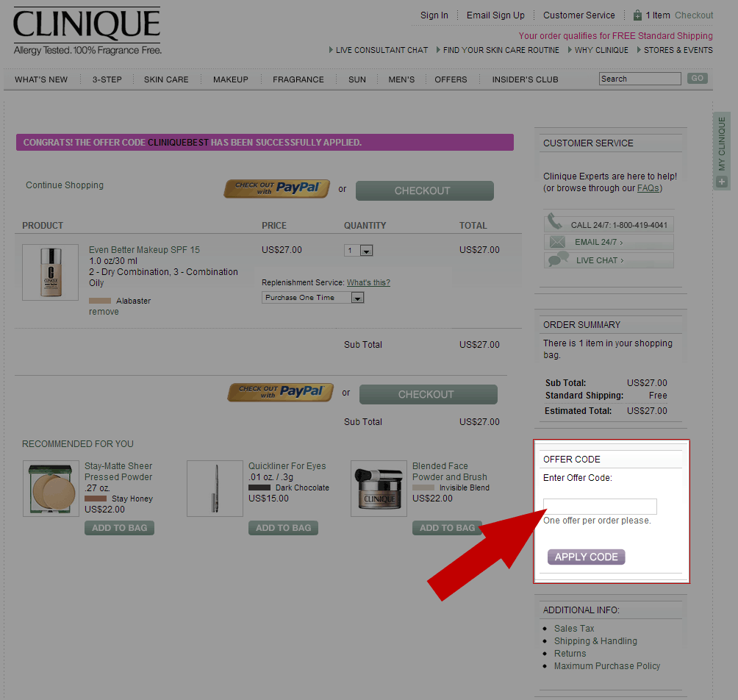Open Fragrance menu
This screenshot has width=738, height=700.
click(x=298, y=79)
